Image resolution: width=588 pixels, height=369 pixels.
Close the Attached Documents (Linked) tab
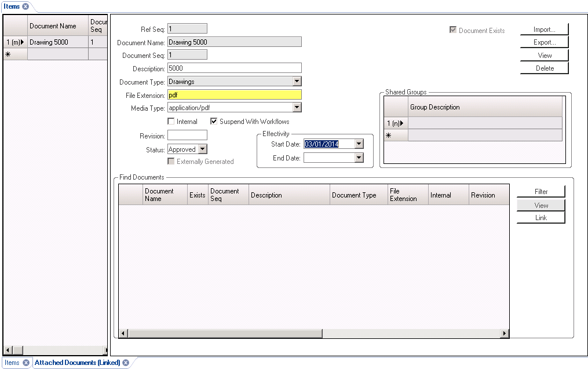click(x=125, y=363)
